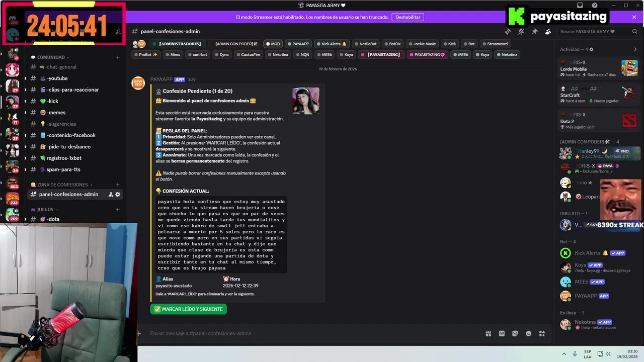
Task: Click the Buscar PAYASITA ARMY search field
Action: tap(598, 31)
